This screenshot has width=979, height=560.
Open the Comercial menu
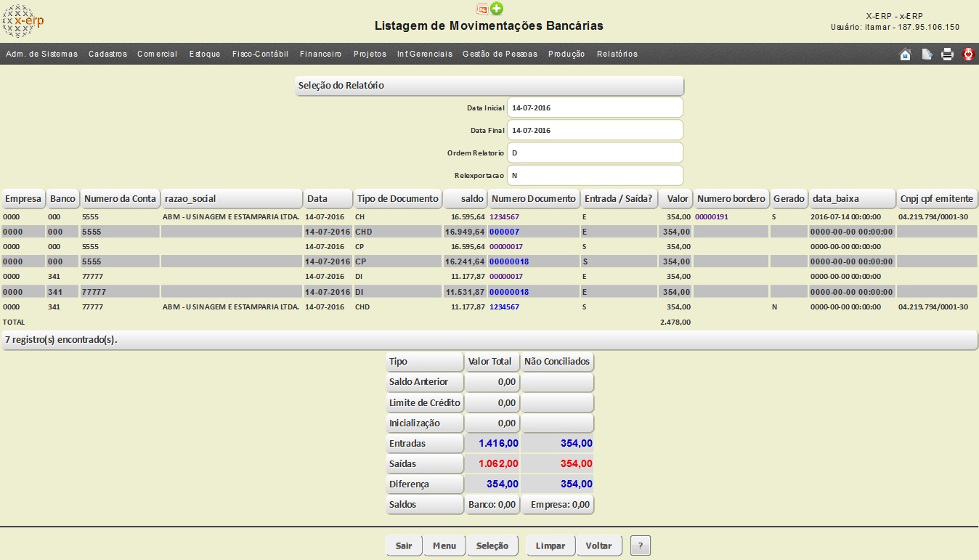tap(157, 54)
